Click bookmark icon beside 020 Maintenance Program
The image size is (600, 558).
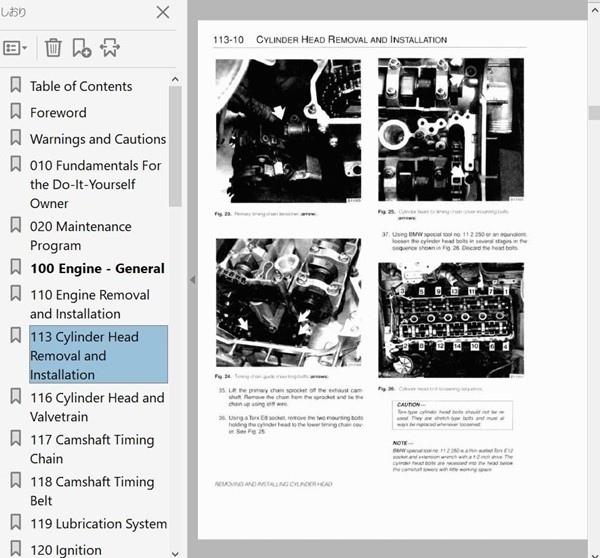coord(15,225)
